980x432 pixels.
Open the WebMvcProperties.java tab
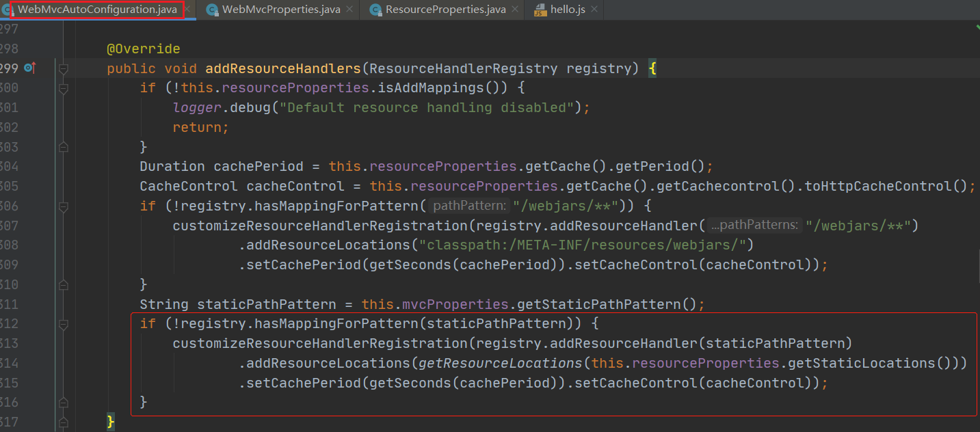point(282,10)
